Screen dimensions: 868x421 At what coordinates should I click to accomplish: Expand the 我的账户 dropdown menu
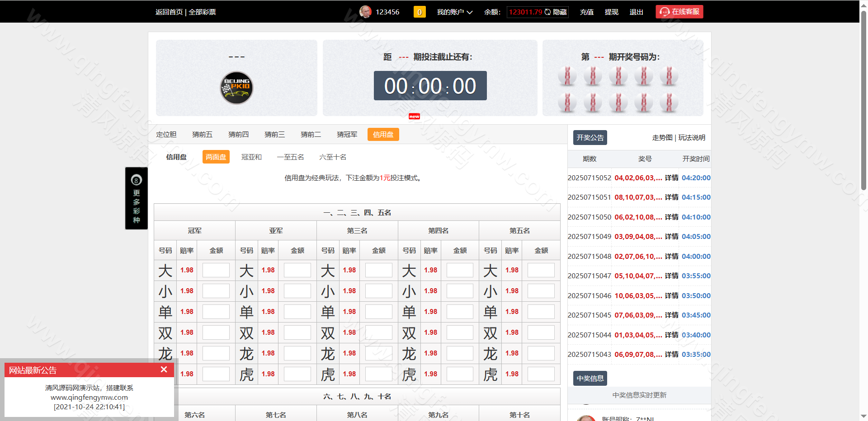(x=454, y=12)
